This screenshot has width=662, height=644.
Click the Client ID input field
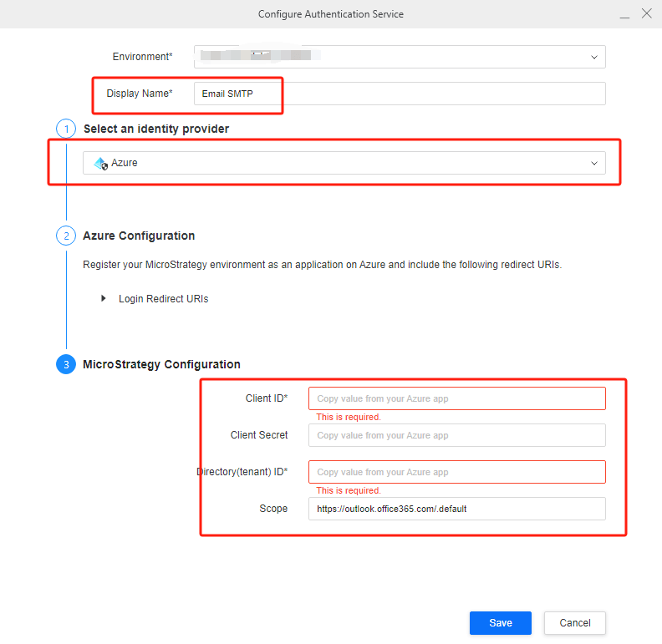pyautogui.click(x=456, y=398)
